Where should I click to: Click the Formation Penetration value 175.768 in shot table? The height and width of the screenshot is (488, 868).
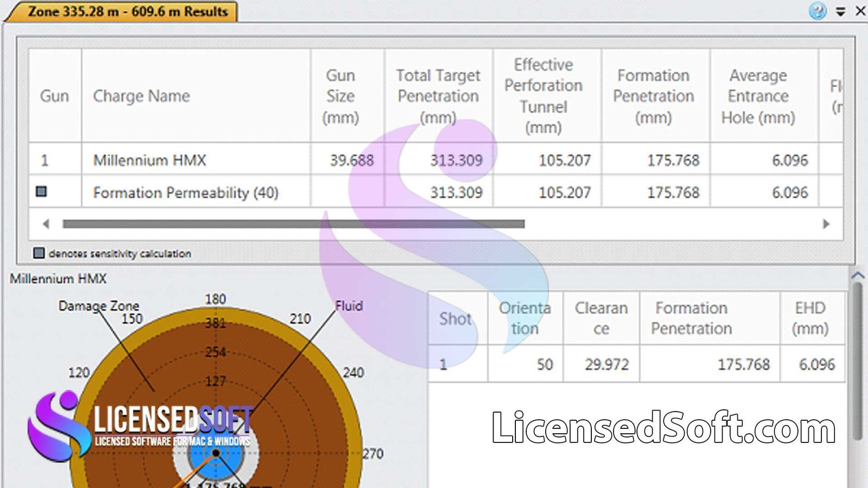[x=748, y=364]
